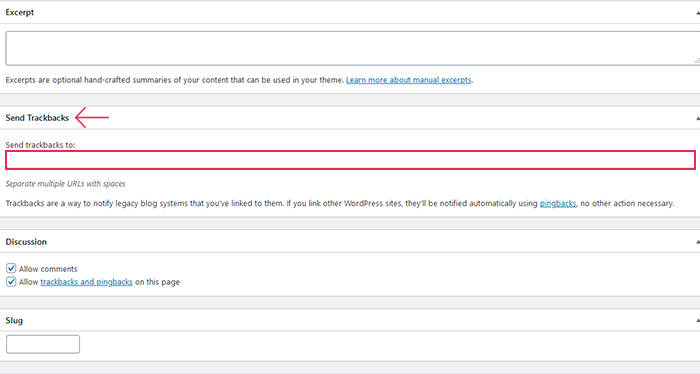700x374 pixels.
Task: Click inside the Excerpt text area
Action: tap(353, 48)
